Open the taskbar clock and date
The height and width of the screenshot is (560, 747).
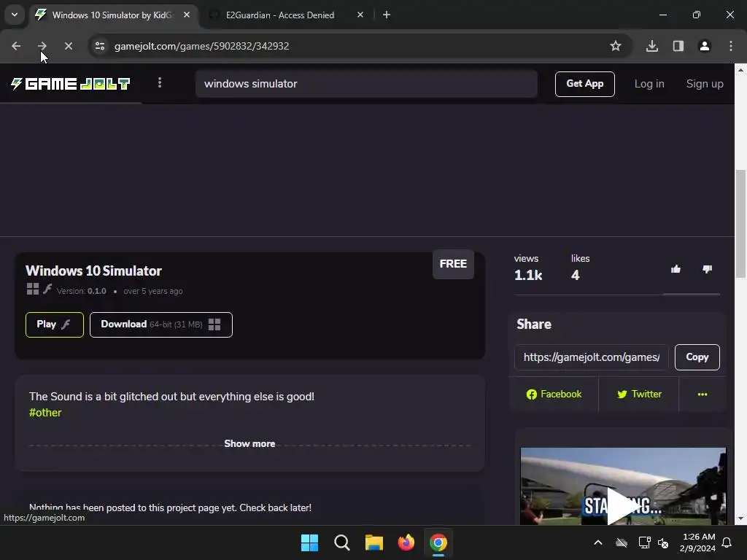(x=698, y=542)
